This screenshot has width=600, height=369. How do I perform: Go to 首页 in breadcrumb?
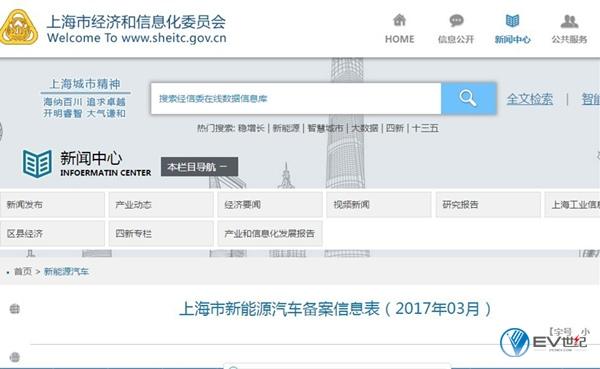pyautogui.click(x=23, y=271)
